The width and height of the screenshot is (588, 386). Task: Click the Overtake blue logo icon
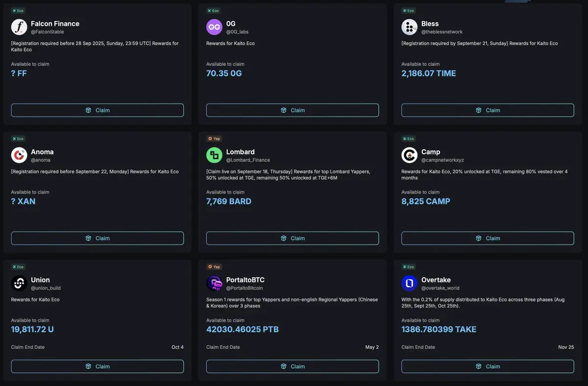point(409,283)
